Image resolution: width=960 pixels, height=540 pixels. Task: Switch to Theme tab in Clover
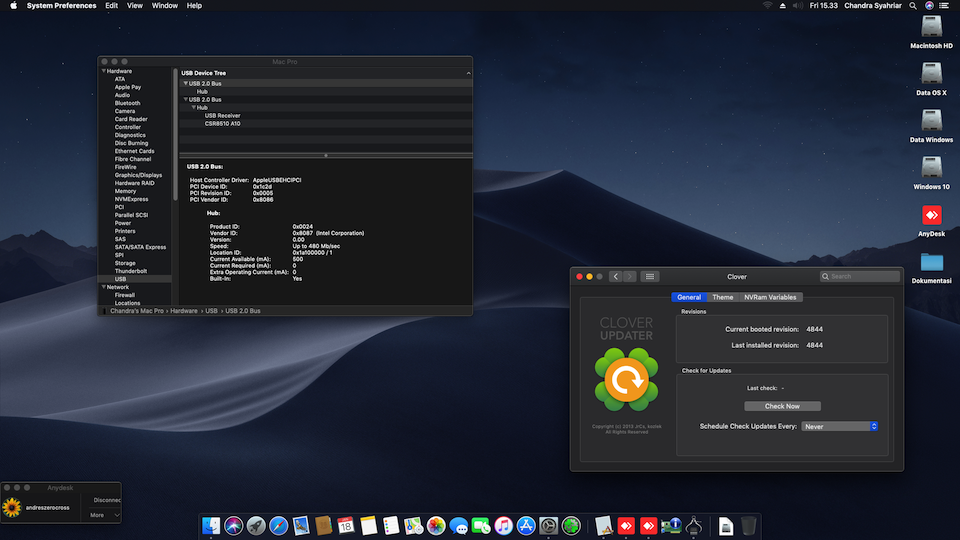click(x=722, y=297)
